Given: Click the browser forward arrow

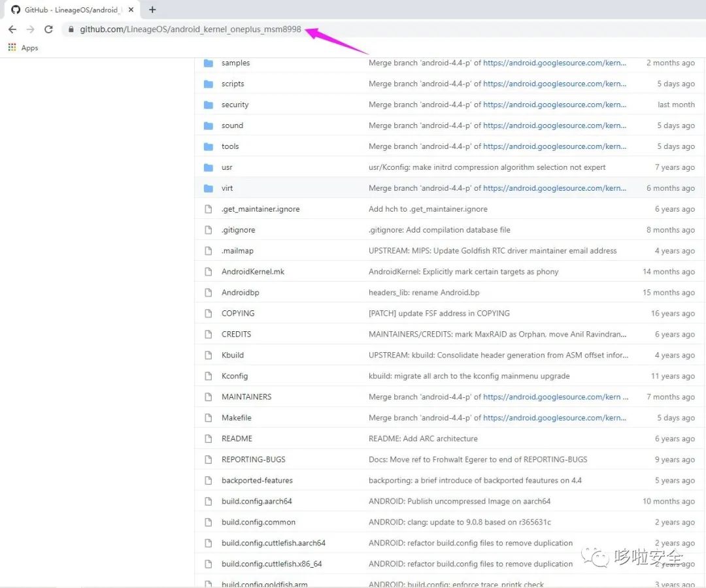Looking at the screenshot, I should click(30, 29).
